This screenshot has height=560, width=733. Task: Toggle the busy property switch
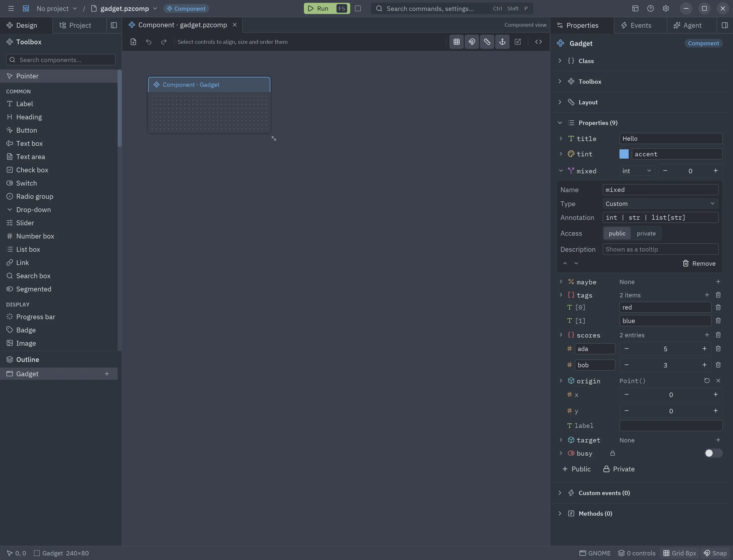pos(713,453)
